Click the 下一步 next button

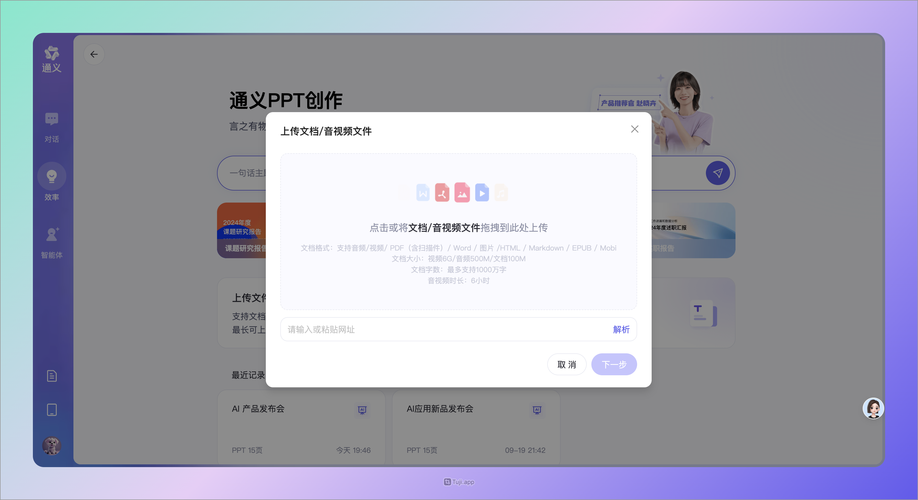click(x=614, y=364)
